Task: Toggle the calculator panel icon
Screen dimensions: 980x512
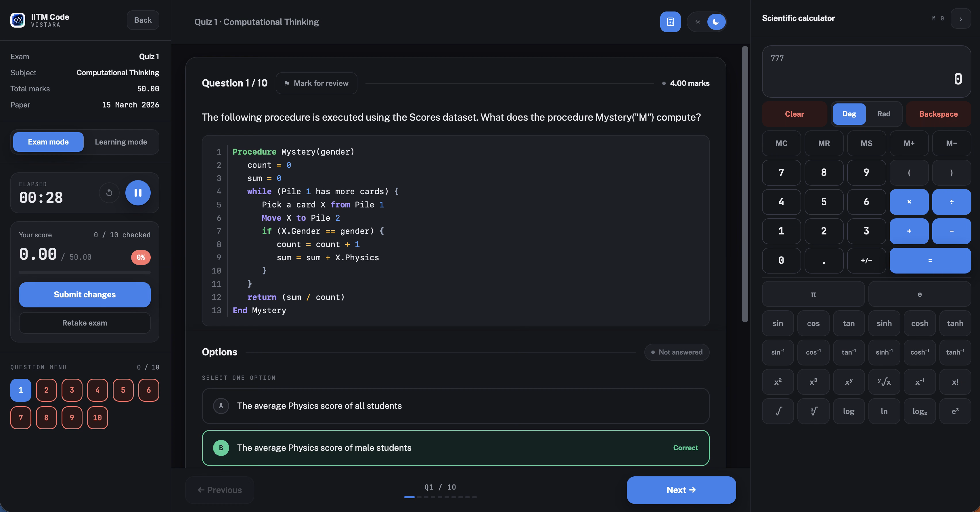Action: 670,22
